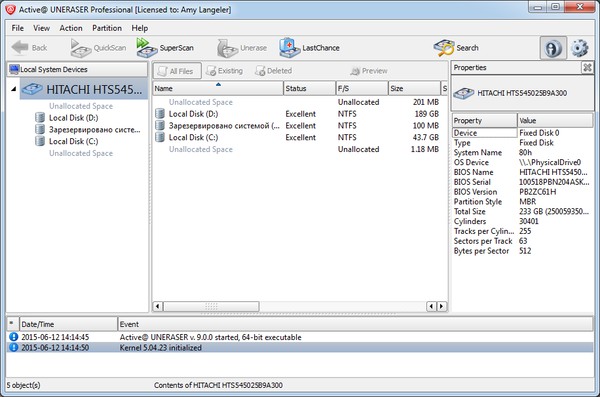Select the Total Size property row
Image resolution: width=600 pixels, height=397 pixels.
point(522,212)
